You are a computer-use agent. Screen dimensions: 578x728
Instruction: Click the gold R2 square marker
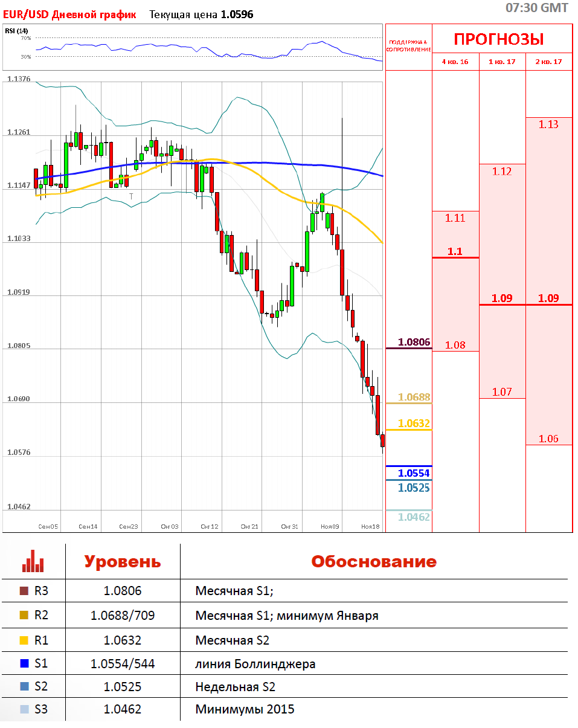pyautogui.click(x=24, y=616)
